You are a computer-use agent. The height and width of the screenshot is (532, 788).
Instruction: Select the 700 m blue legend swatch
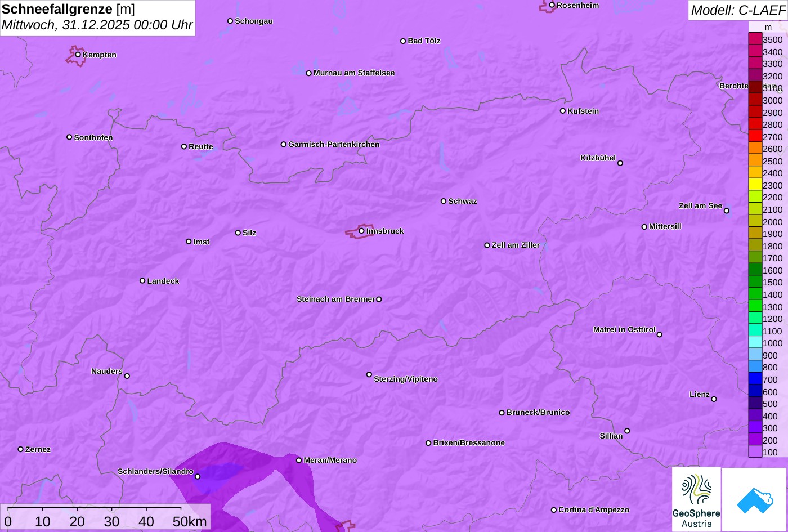(x=755, y=379)
